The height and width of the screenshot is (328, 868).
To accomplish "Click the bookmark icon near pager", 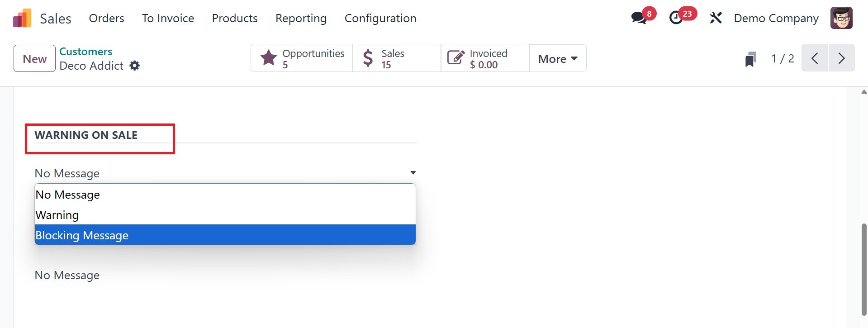I will click(x=750, y=59).
